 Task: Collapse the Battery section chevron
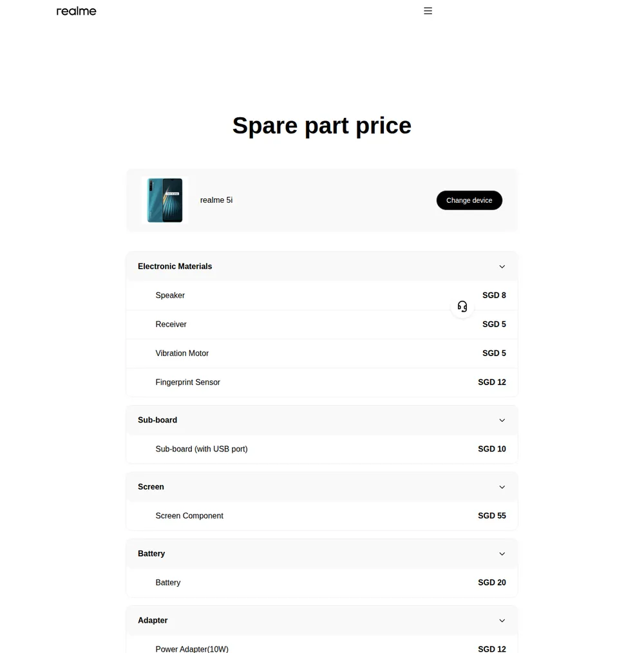[502, 554]
